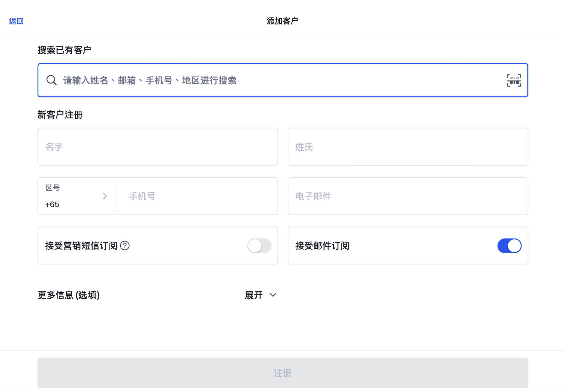Expand 更多信息 with the 展开 control
Screen dimensions: 564x392
261,295
